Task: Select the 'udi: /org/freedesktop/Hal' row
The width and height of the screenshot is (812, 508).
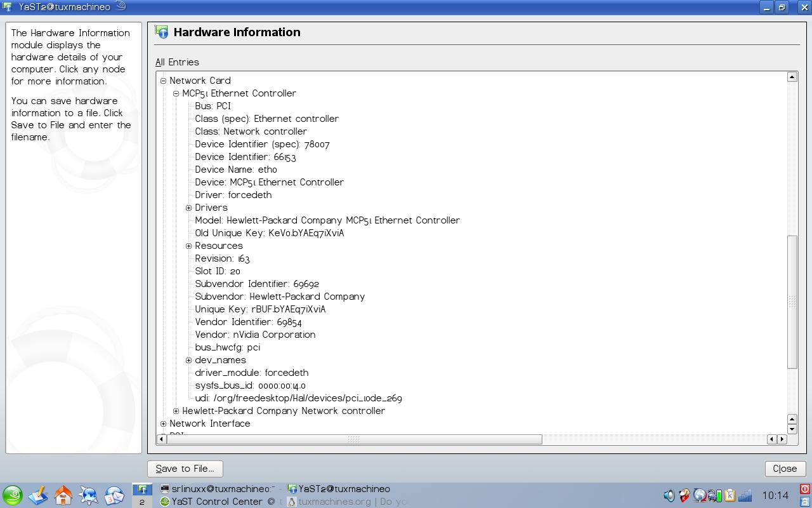Action: click(x=298, y=398)
